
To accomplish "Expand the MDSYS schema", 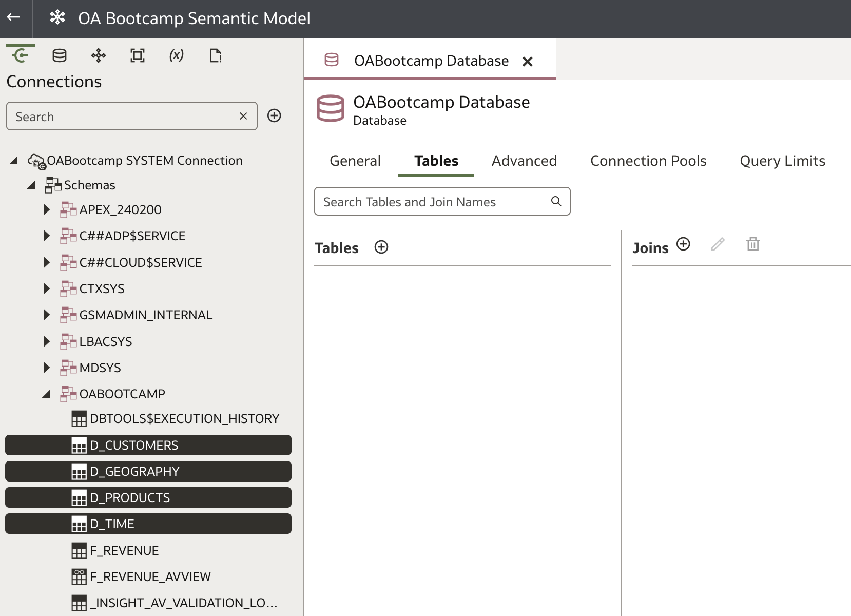I will pyautogui.click(x=47, y=368).
